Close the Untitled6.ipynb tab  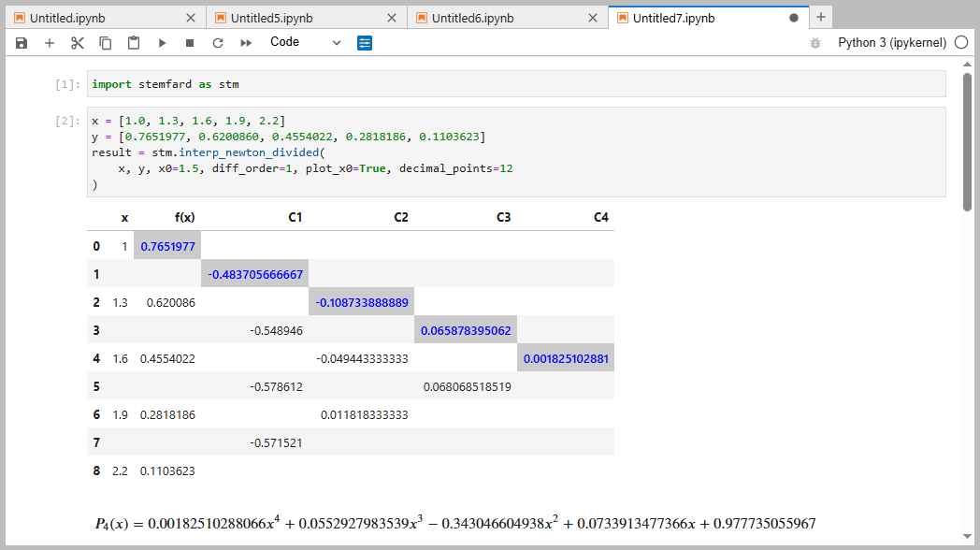(x=593, y=18)
